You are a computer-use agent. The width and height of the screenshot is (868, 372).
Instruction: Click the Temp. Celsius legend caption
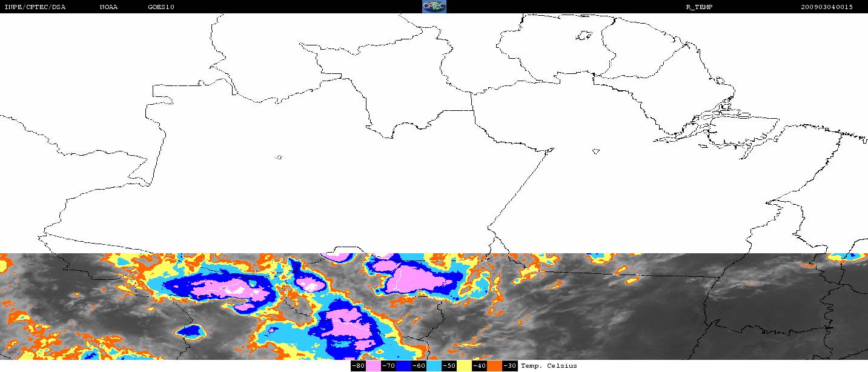click(x=549, y=366)
